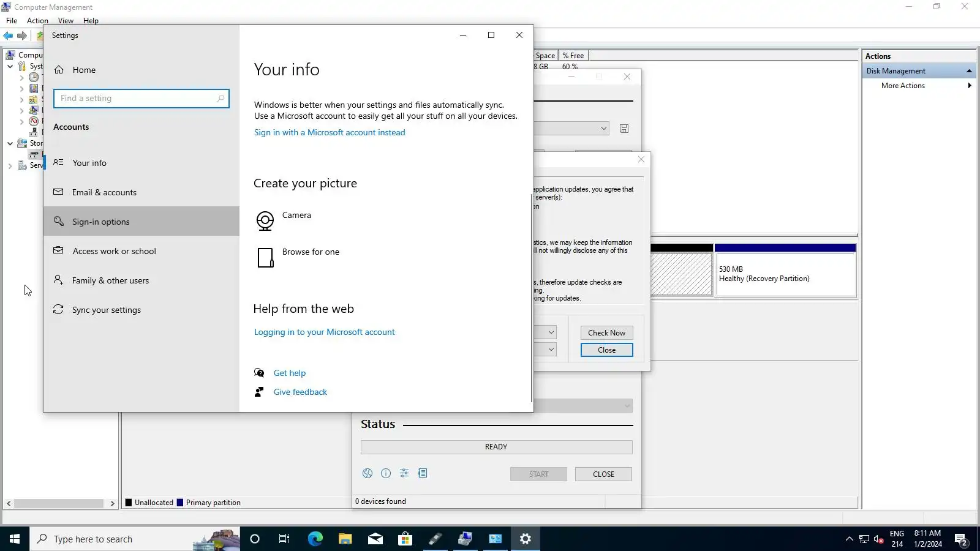Click the sliders settings icon near Status
The height and width of the screenshot is (551, 980).
click(404, 473)
